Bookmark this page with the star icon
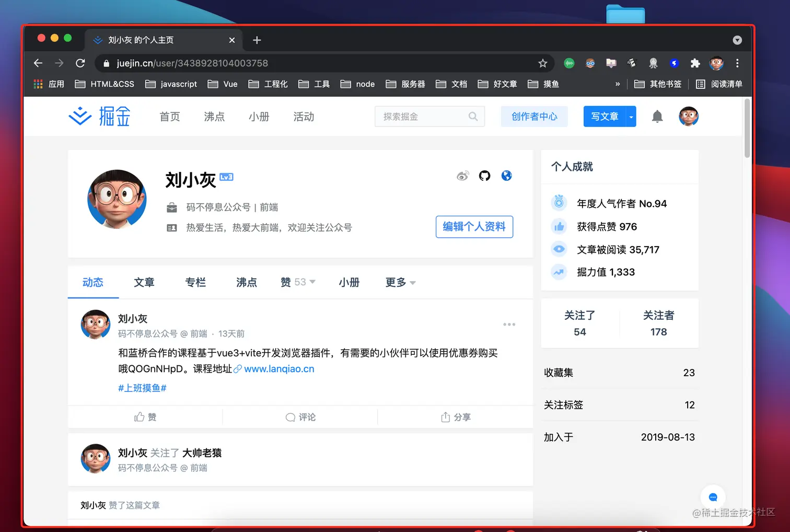790x532 pixels. pyautogui.click(x=543, y=63)
